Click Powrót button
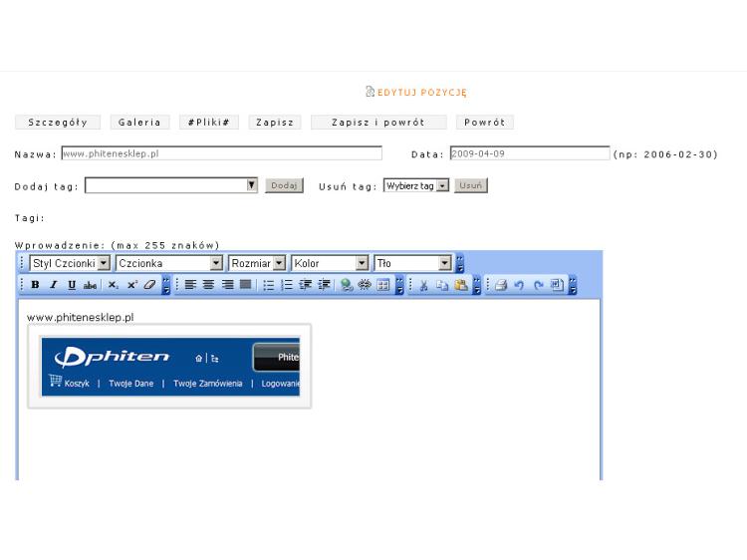The height and width of the screenshot is (560, 747). click(485, 122)
